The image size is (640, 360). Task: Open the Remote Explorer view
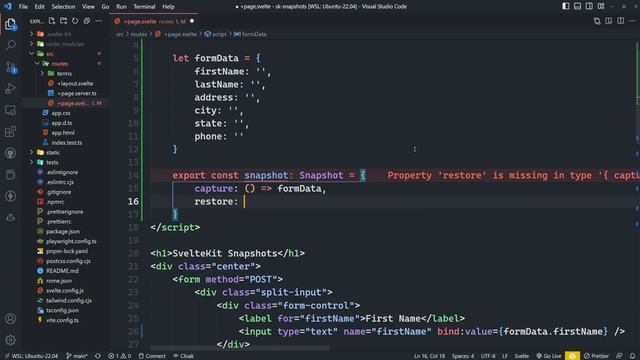click(11, 110)
